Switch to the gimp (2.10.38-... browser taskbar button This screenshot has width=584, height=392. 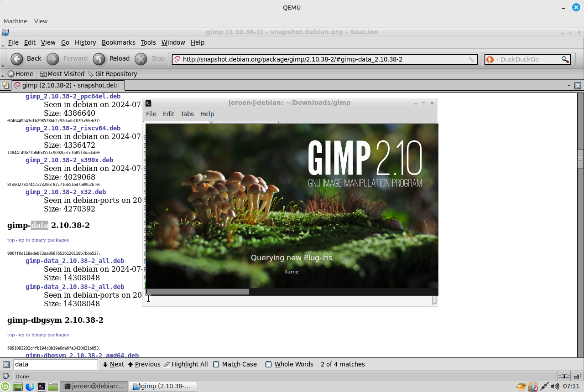click(x=163, y=387)
